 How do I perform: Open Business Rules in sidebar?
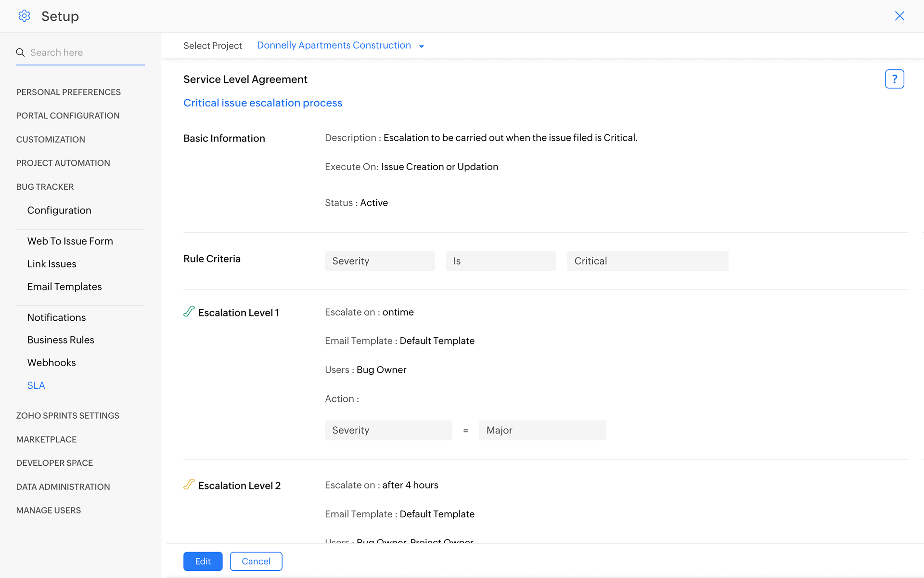point(61,340)
